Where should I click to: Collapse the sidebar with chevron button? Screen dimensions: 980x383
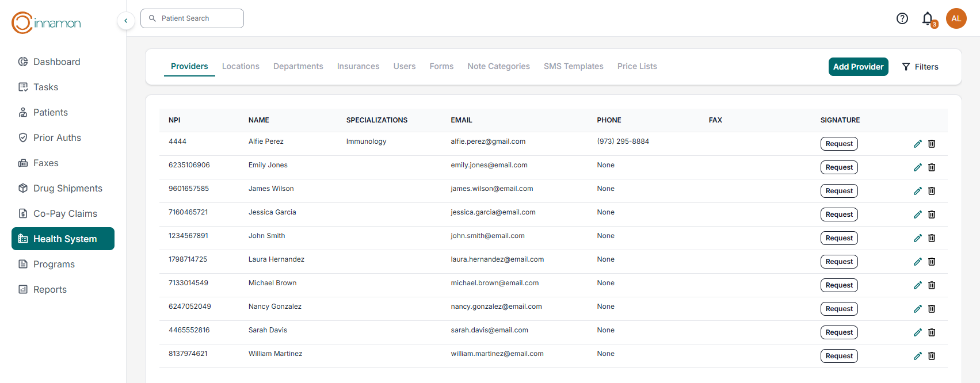click(x=126, y=21)
